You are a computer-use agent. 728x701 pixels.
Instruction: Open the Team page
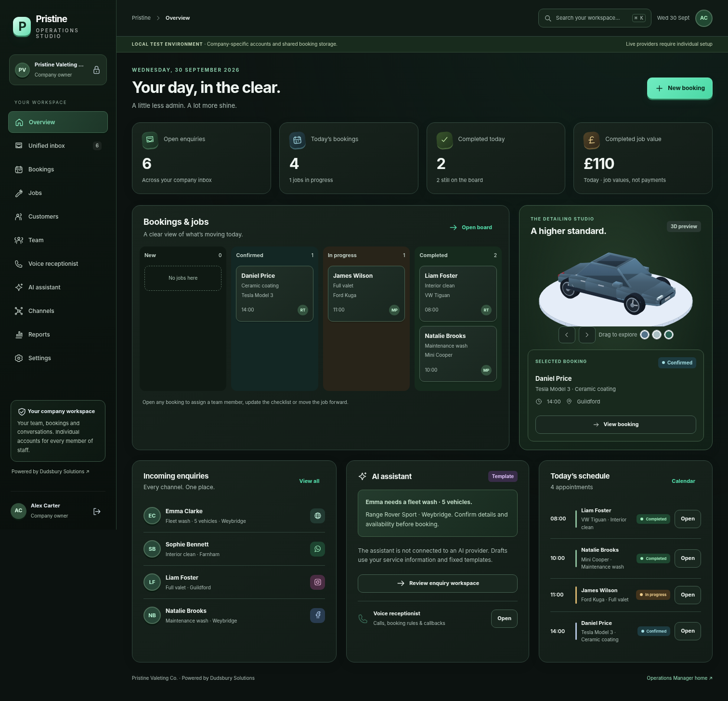click(x=58, y=240)
